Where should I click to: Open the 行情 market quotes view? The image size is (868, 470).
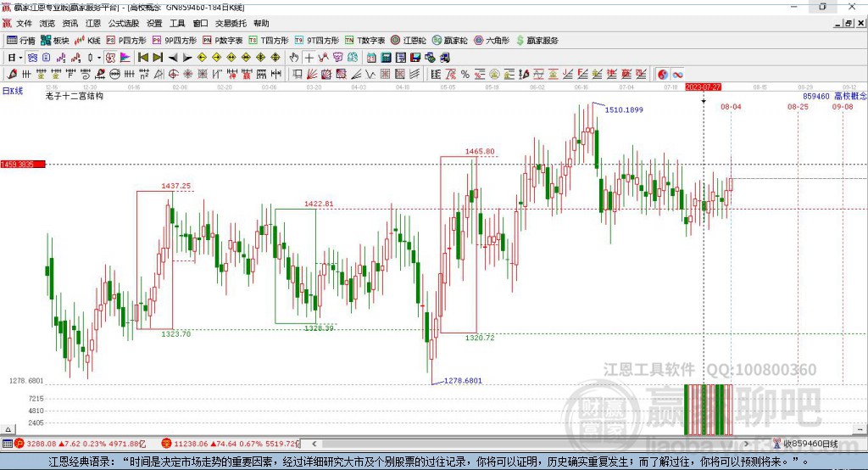(20, 41)
